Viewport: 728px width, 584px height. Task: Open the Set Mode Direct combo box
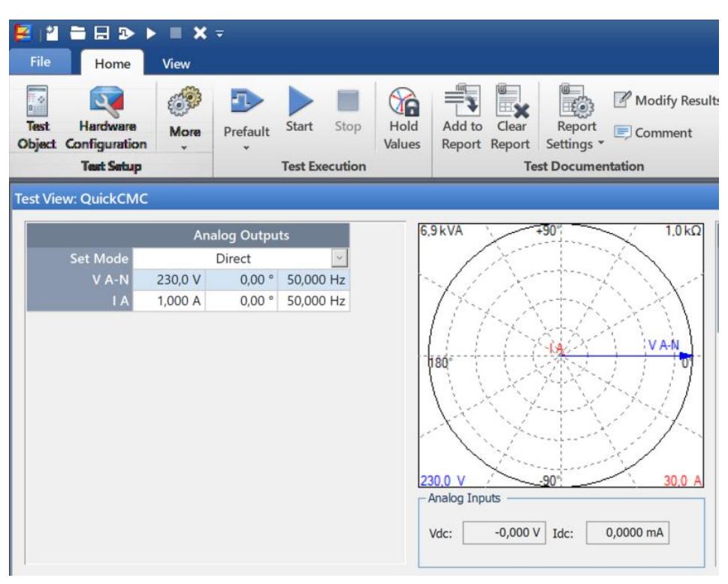click(x=241, y=259)
